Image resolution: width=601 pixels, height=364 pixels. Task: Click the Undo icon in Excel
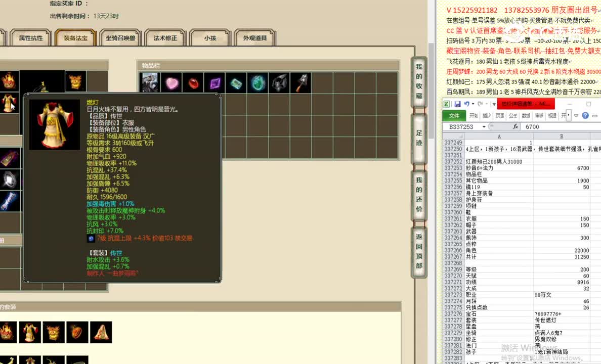click(x=466, y=103)
